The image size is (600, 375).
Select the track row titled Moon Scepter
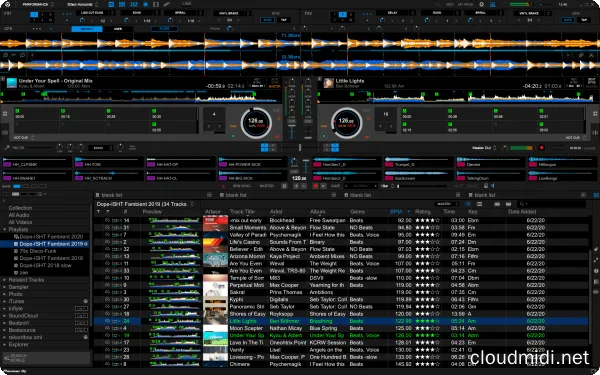pyautogui.click(x=341, y=328)
